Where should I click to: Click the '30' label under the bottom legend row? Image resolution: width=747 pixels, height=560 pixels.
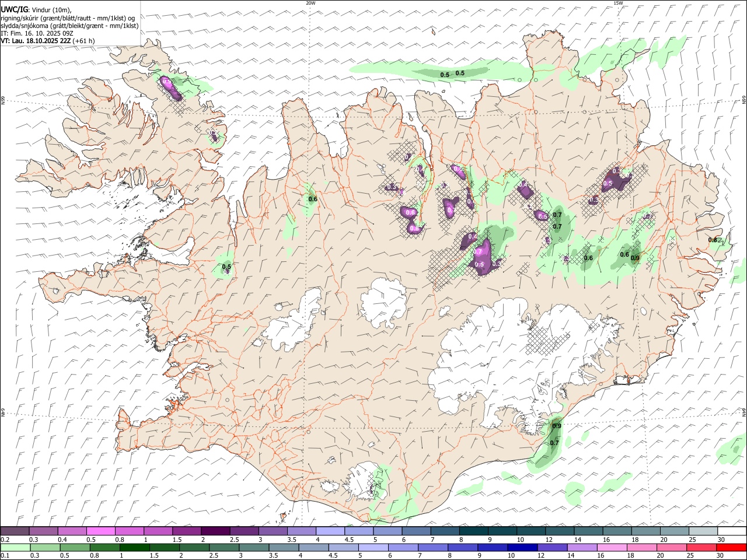721,555
